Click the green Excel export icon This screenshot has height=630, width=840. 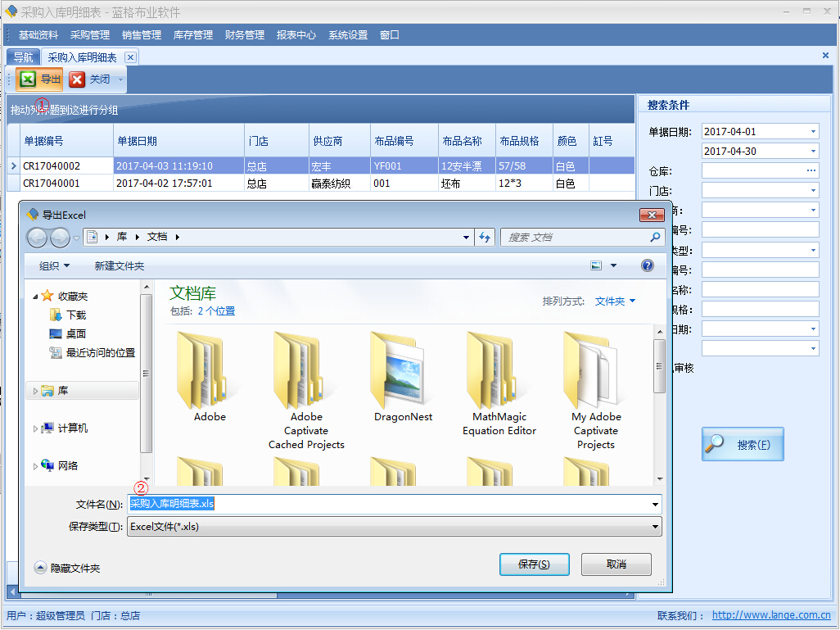click(28, 79)
